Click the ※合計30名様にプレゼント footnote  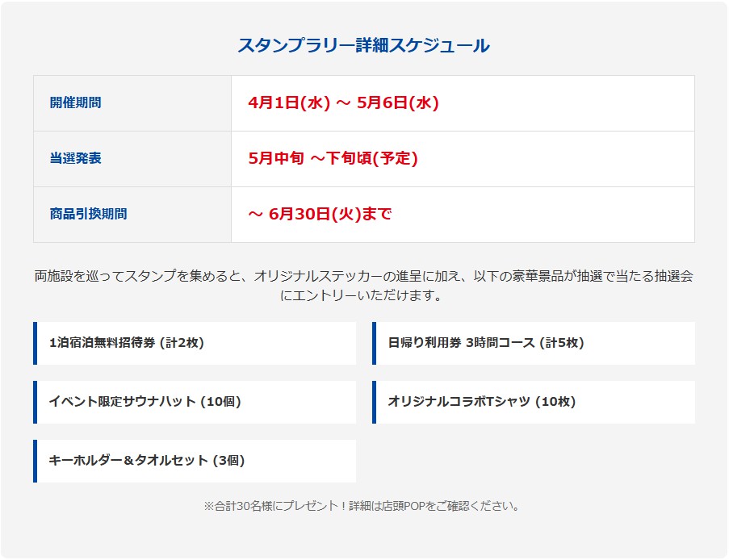point(363,507)
